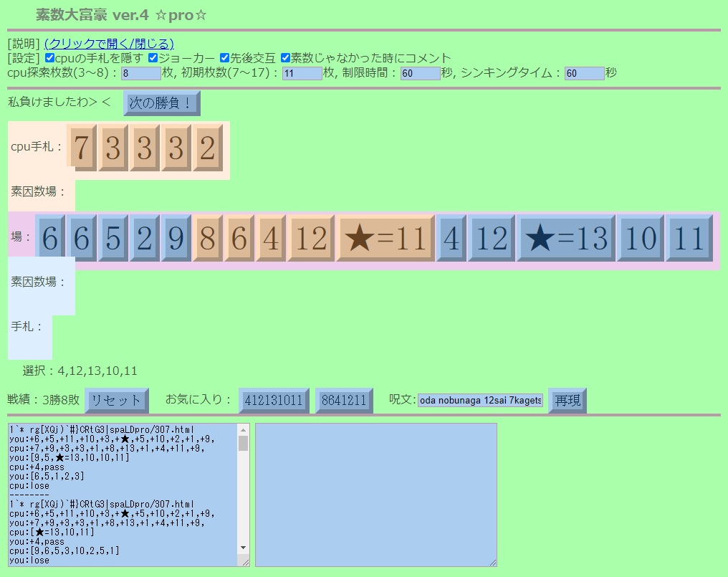This screenshot has height=577, width=728.
Task: Click the log scrollbar thumb
Action: (244, 443)
